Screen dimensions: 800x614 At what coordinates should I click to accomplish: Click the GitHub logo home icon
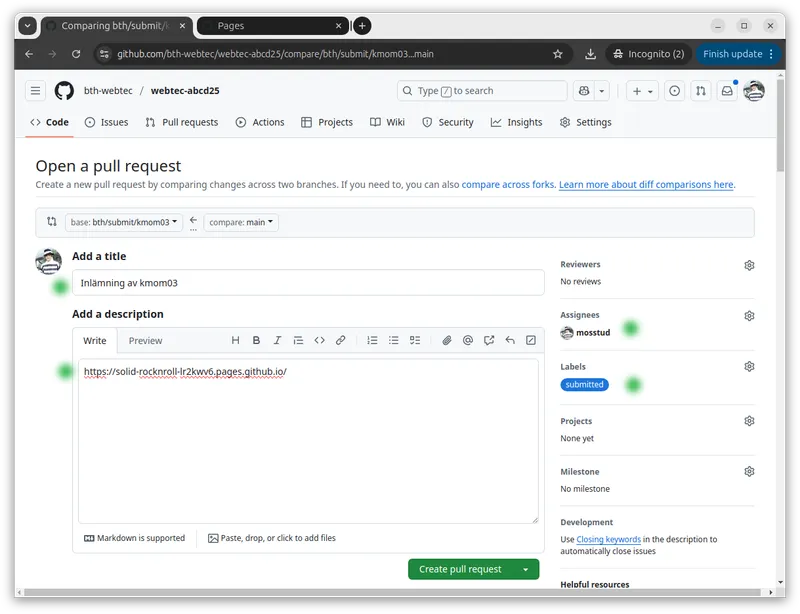point(64,91)
